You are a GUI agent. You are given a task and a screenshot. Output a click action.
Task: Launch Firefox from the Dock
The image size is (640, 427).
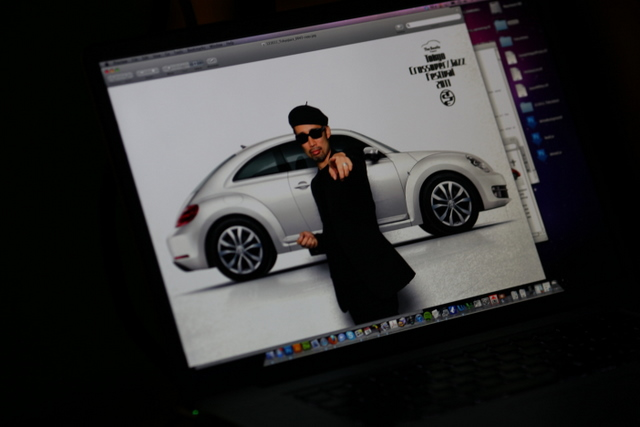tap(333, 340)
